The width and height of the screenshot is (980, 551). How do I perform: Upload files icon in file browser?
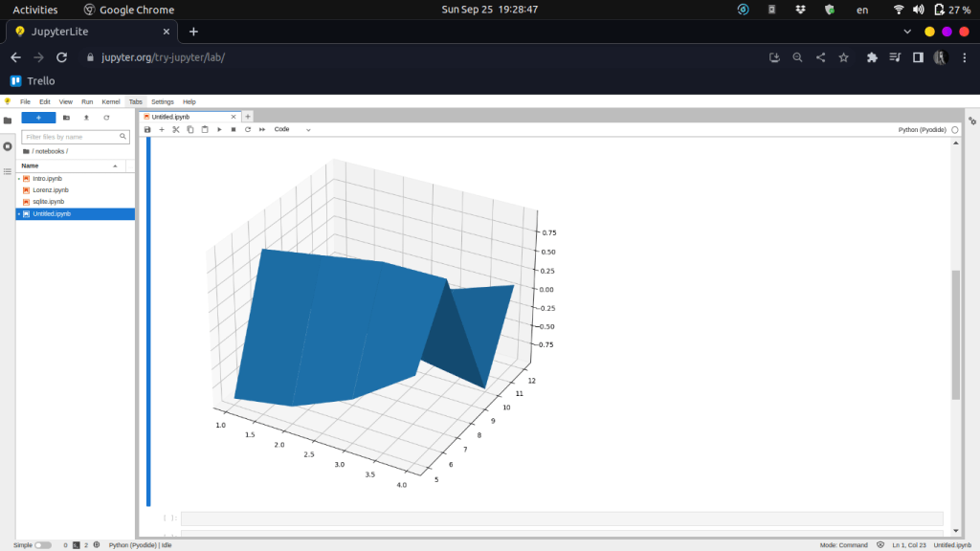point(86,118)
